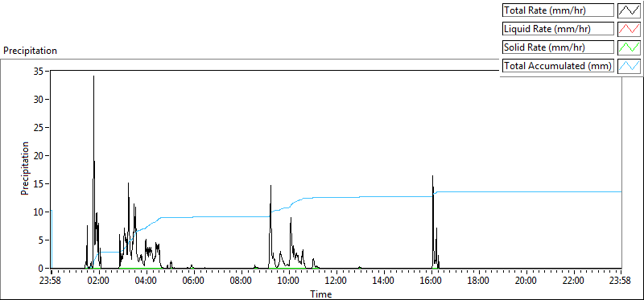Click the 02:00 time tick label

99,282
